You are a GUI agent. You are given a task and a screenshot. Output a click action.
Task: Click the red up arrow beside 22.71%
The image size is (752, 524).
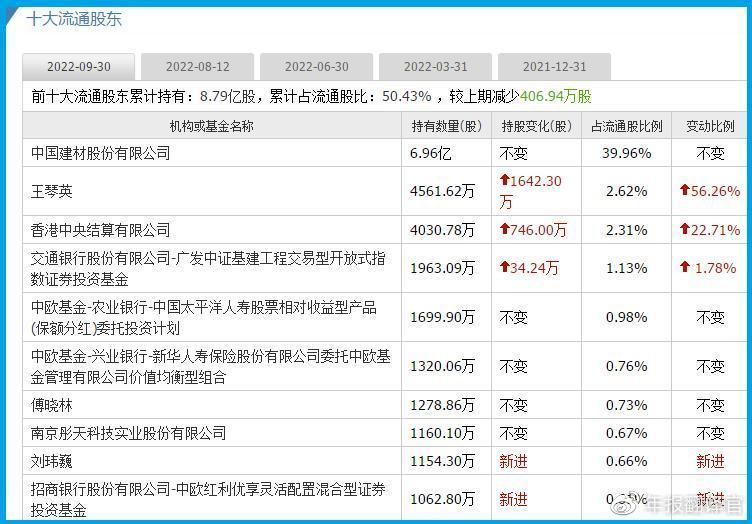[x=685, y=229]
